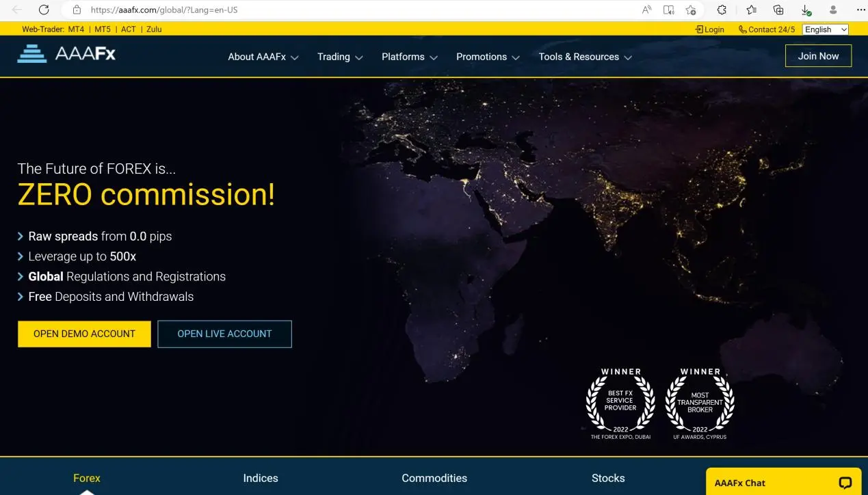Switch to the Indices tab
Screen dimensions: 868x495
(261, 478)
